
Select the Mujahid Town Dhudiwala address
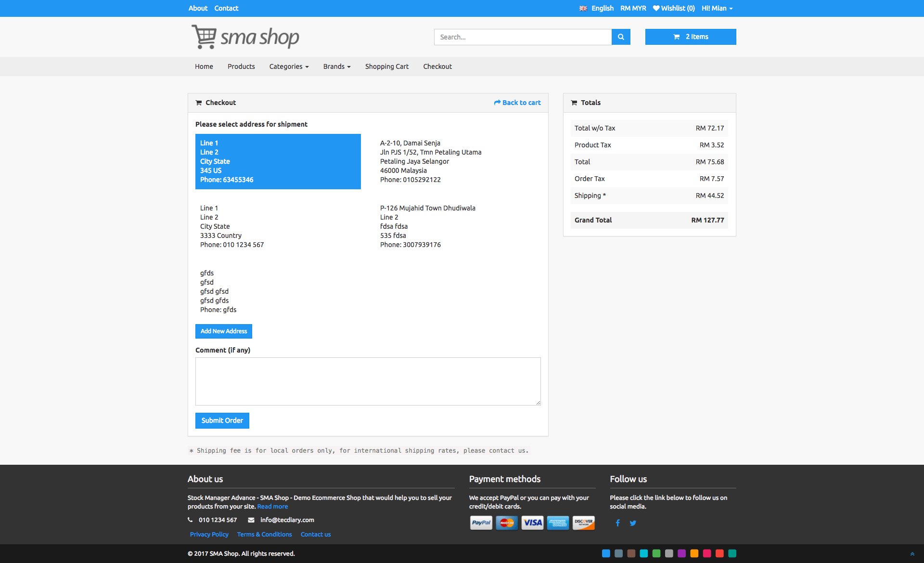tap(458, 226)
